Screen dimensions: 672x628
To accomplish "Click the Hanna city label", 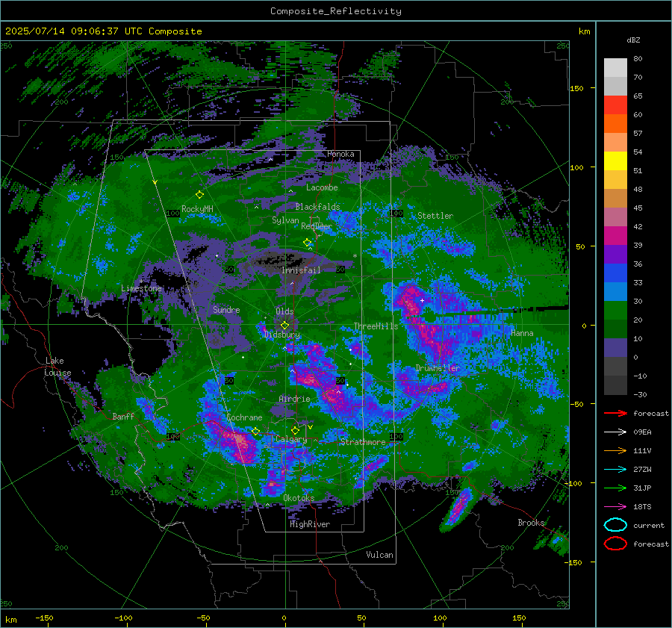I will [522, 333].
